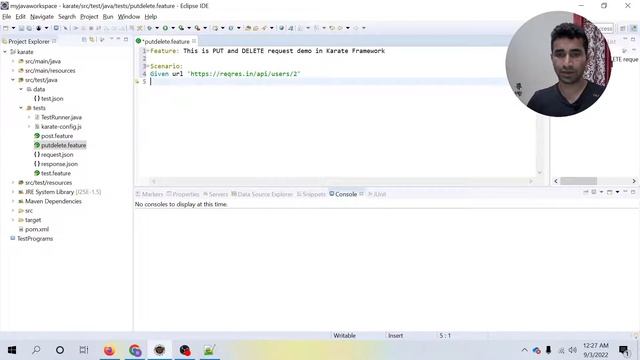Select response.json in the tree
This screenshot has height=360, width=640.
(59, 164)
